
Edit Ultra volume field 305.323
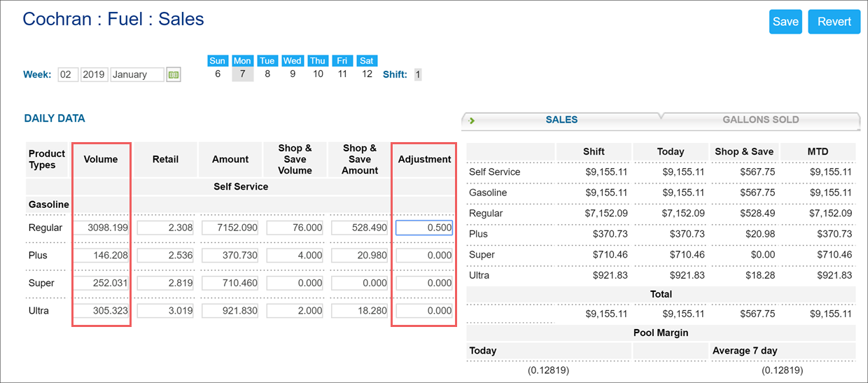pyautogui.click(x=101, y=311)
